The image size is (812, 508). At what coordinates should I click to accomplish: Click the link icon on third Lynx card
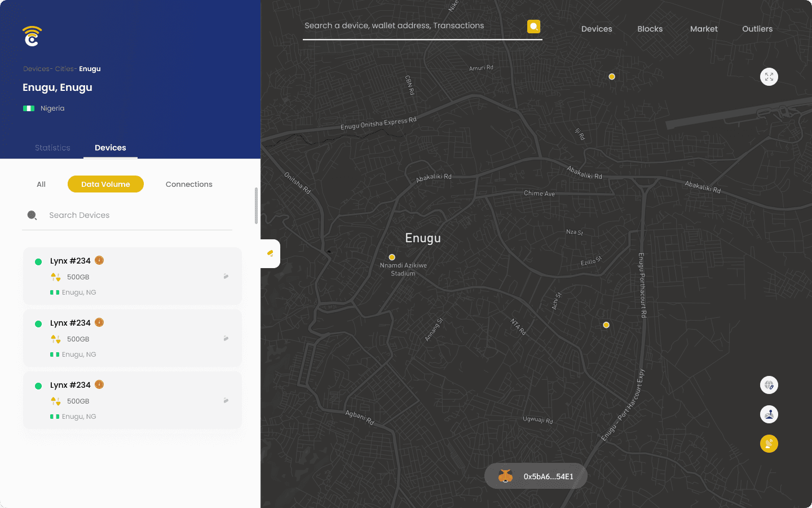(226, 401)
